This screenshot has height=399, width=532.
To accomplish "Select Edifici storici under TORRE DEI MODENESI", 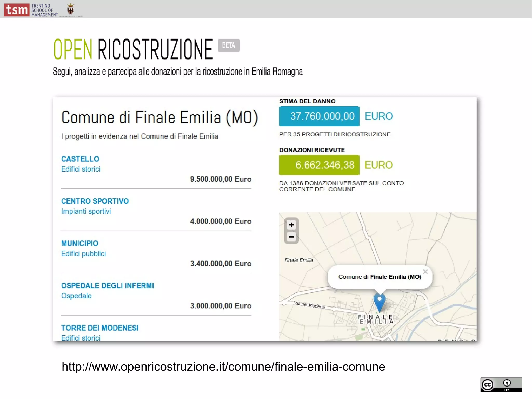I will point(81,338).
